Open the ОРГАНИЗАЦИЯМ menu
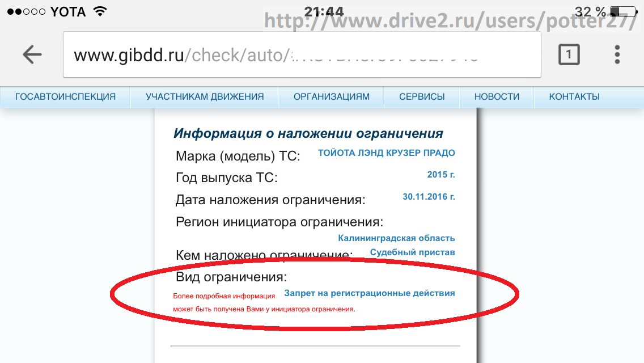Image resolution: width=644 pixels, height=363 pixels. coord(332,97)
